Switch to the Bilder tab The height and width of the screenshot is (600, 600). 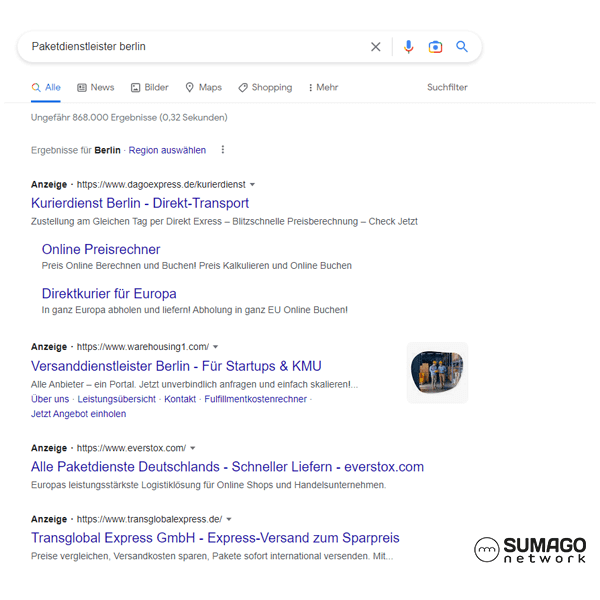pos(150,88)
